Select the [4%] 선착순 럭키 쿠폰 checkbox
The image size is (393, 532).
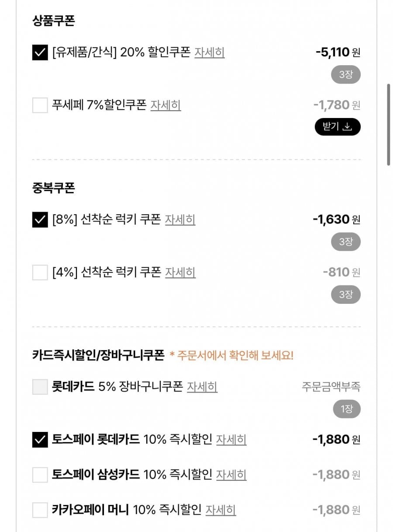(40, 273)
